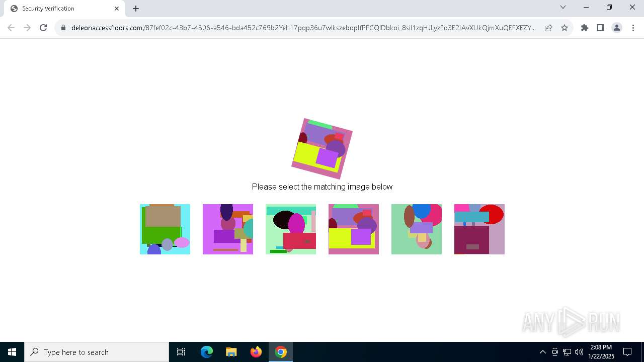Select the cyan image with tan rectangle
The height and width of the screenshot is (362, 644).
coord(165,229)
